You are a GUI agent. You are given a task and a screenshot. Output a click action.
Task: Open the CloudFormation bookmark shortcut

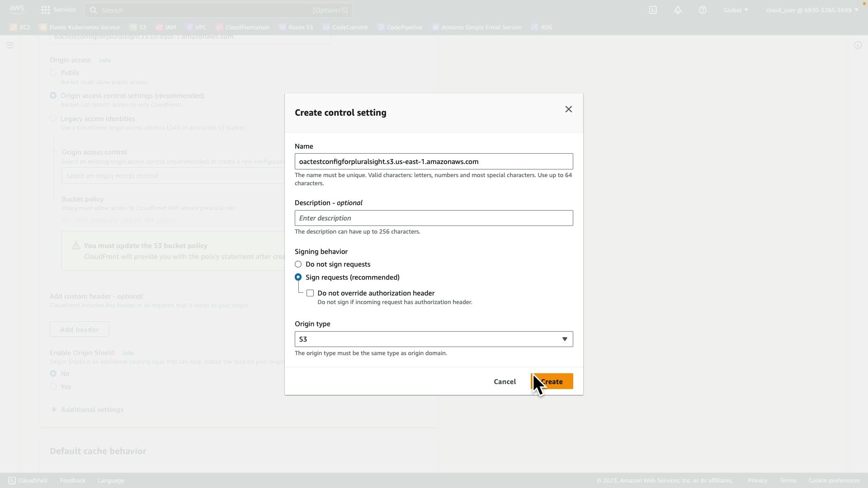click(x=243, y=28)
